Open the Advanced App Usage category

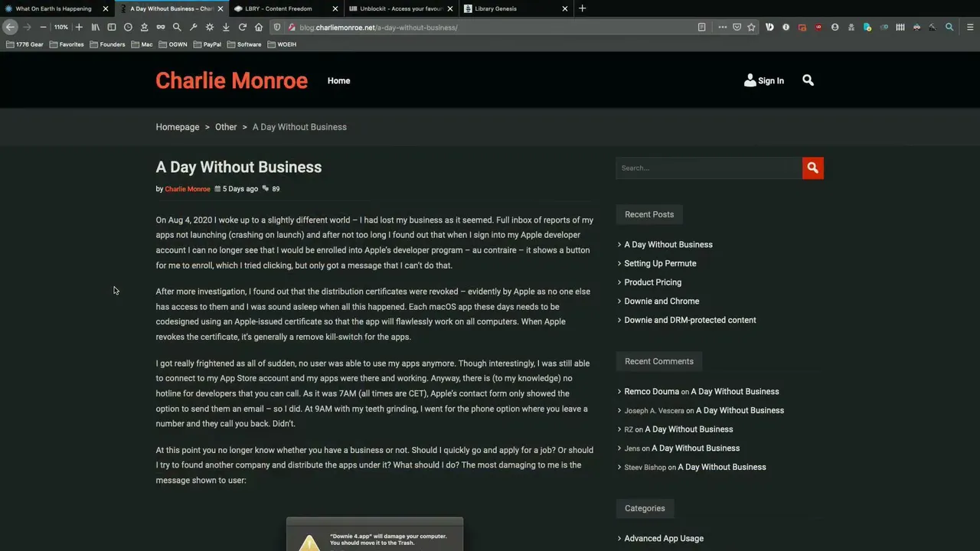click(664, 539)
